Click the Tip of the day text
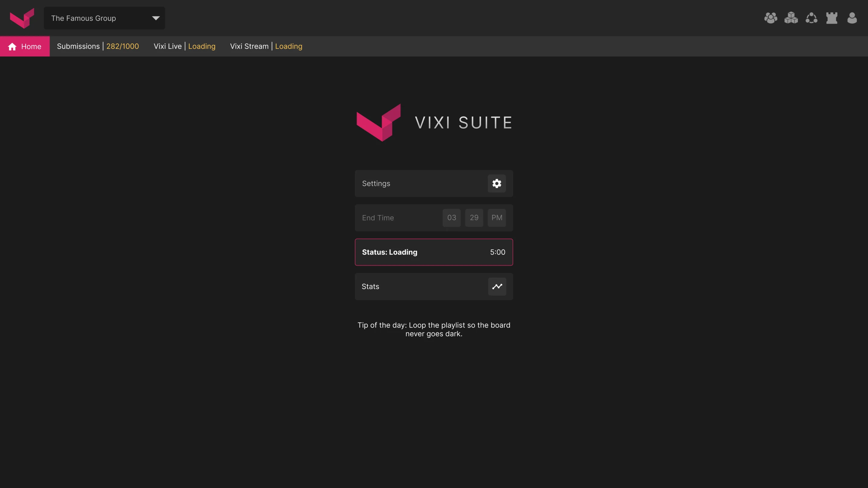Viewport: 868px width, 488px height. [434, 329]
